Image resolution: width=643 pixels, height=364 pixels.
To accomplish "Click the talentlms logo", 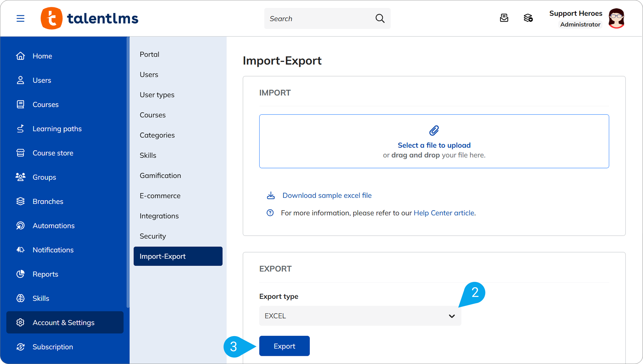I will 89,18.
